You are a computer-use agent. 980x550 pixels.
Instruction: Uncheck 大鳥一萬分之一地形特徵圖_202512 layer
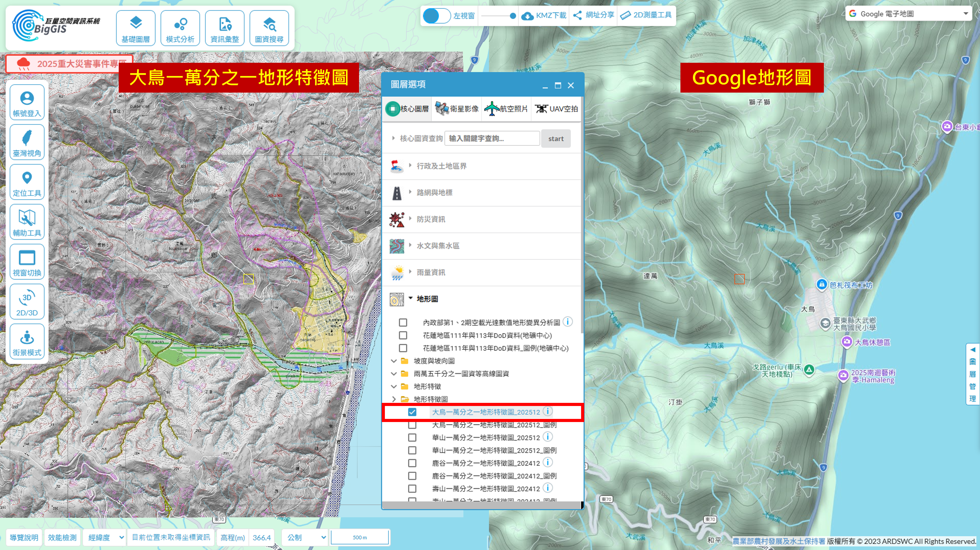(x=412, y=412)
